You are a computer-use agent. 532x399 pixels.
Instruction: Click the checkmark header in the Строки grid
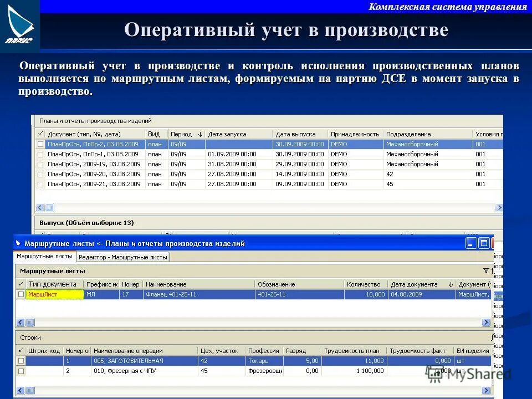click(22, 350)
